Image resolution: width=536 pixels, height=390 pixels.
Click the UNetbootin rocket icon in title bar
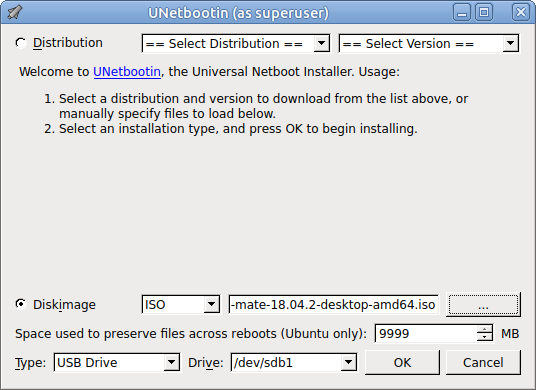tap(14, 13)
